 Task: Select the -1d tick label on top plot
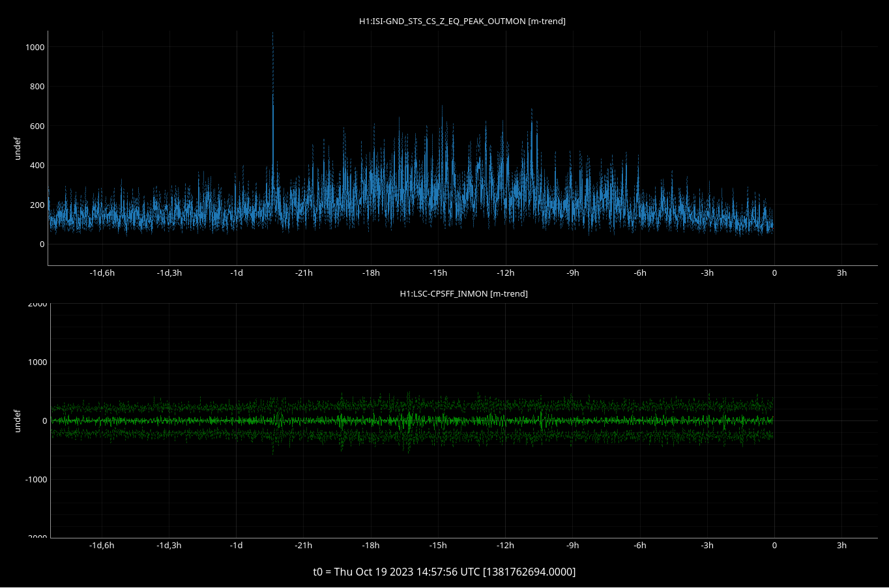click(236, 273)
